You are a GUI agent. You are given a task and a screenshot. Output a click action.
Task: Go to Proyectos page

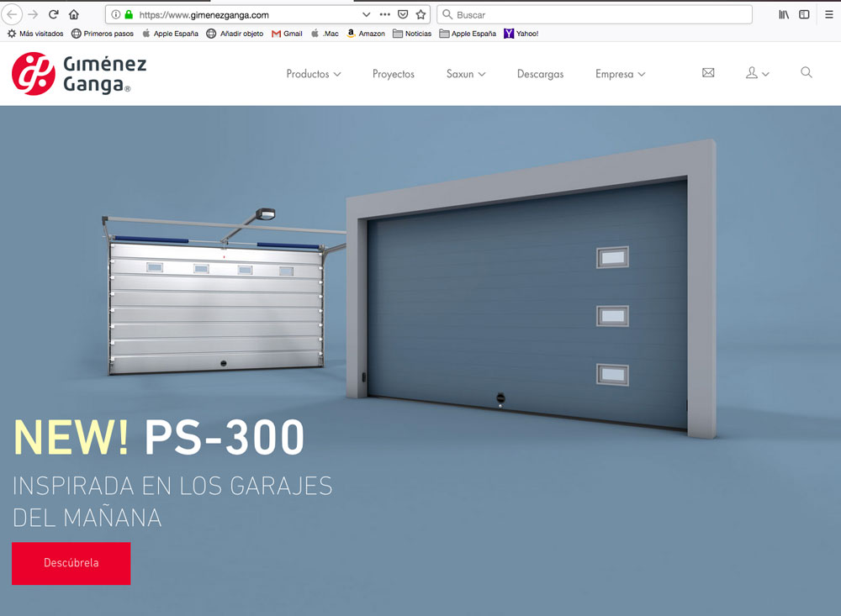tap(393, 74)
